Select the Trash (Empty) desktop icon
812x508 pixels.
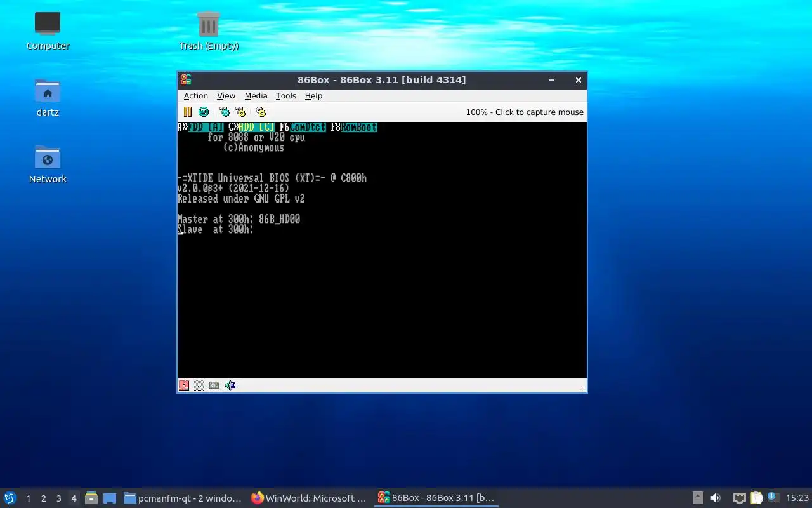[209, 31]
